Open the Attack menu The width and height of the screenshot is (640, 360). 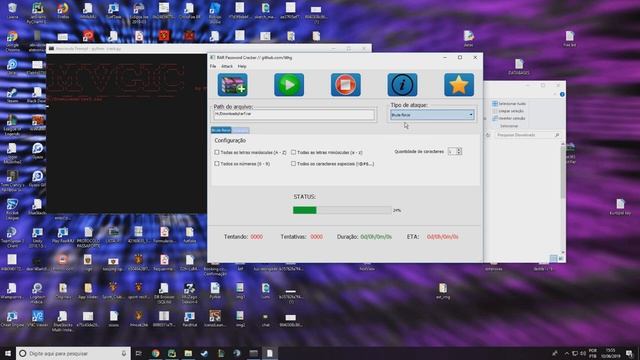pos(227,66)
